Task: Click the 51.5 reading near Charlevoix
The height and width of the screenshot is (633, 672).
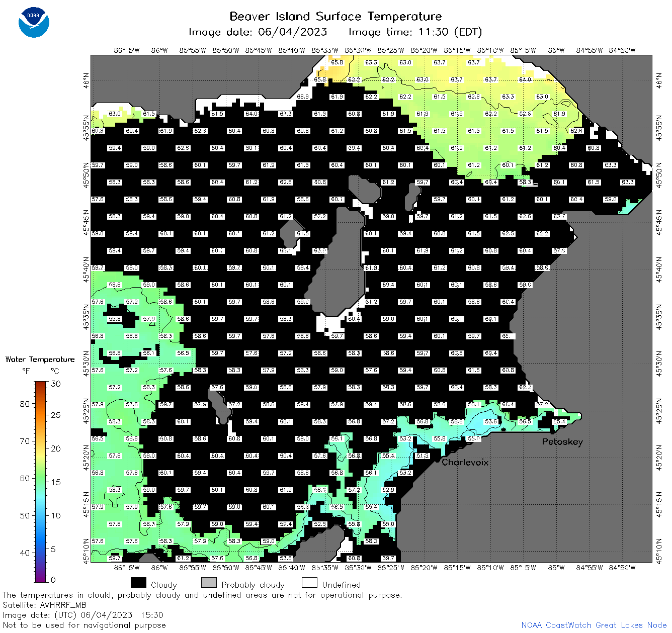Action: point(423,456)
